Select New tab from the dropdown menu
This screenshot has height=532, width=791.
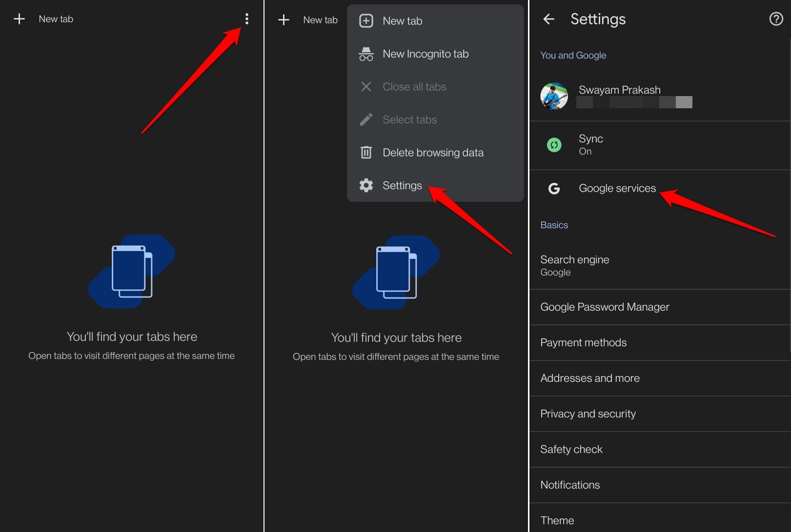(435, 21)
